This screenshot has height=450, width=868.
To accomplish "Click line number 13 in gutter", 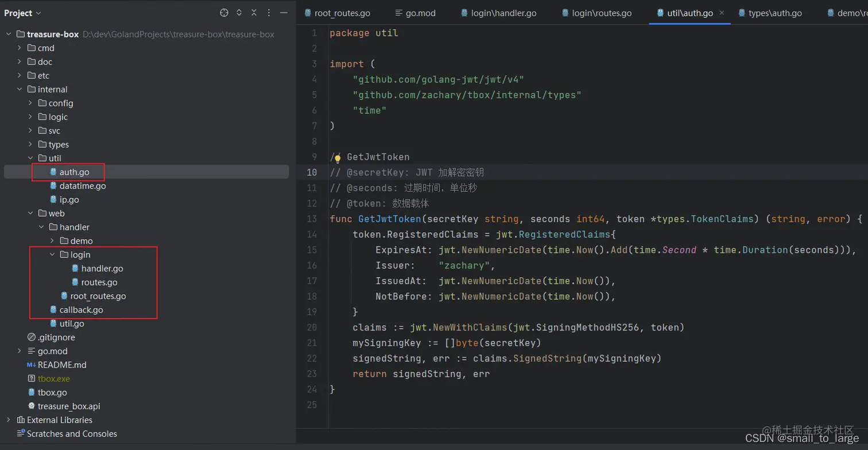I will [x=312, y=219].
